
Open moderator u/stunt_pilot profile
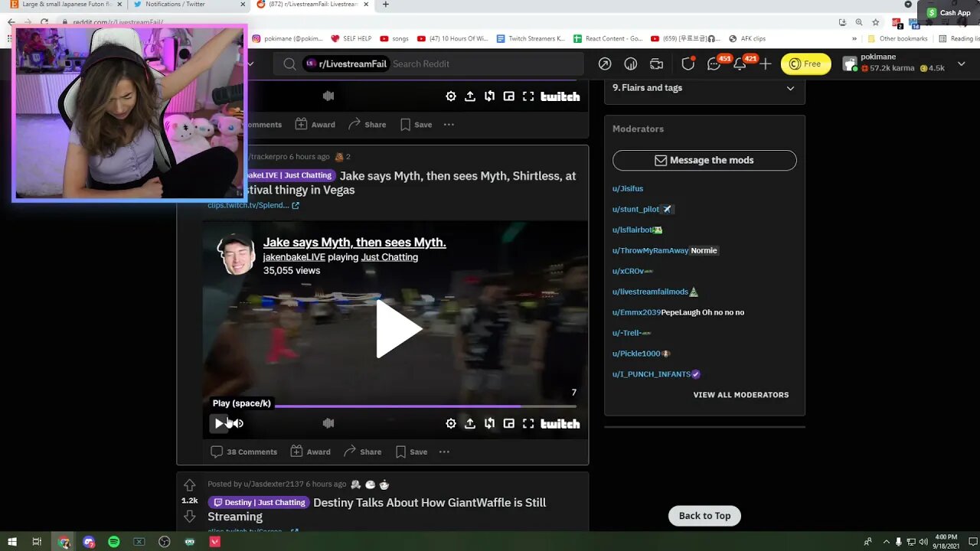coord(636,209)
